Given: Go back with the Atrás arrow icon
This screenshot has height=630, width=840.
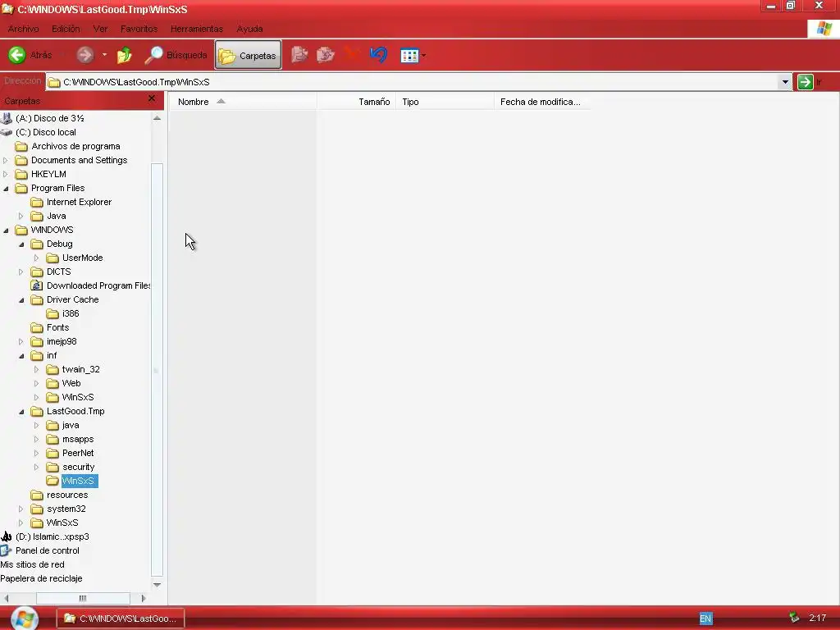Looking at the screenshot, I should coord(16,55).
